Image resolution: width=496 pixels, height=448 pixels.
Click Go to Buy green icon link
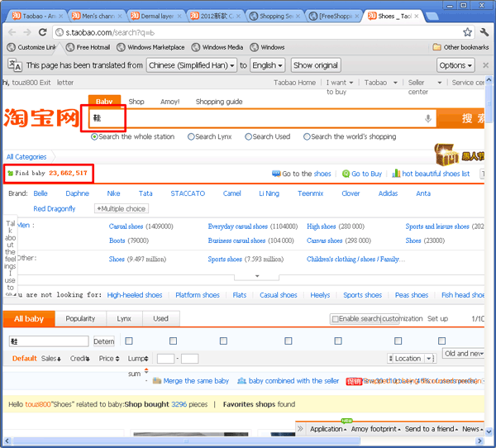(362, 174)
